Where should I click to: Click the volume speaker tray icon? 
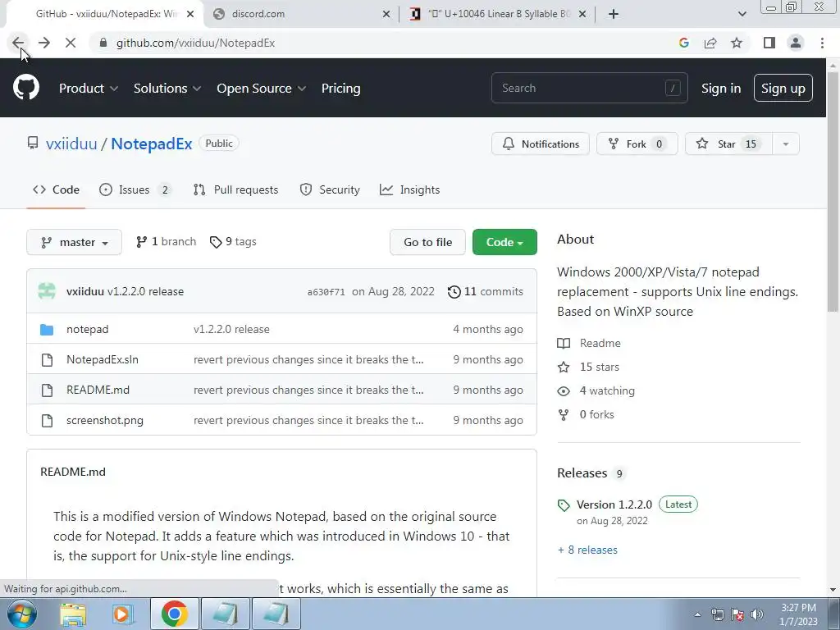pyautogui.click(x=757, y=614)
